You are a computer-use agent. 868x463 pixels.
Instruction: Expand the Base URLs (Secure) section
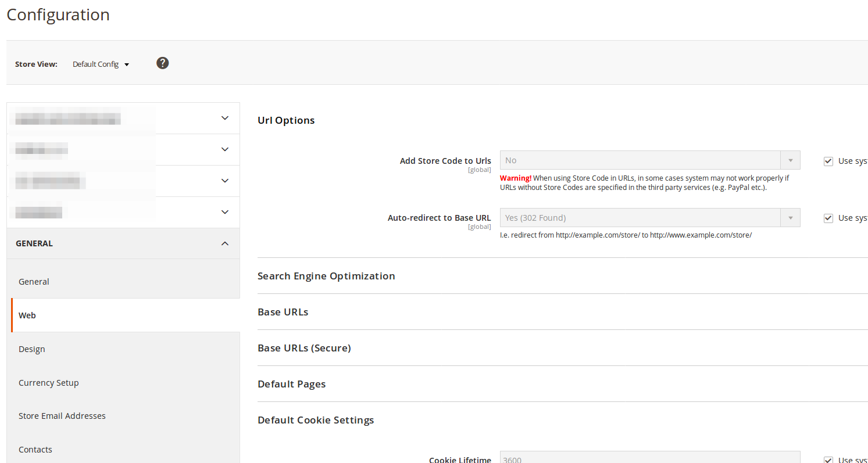[x=304, y=348]
